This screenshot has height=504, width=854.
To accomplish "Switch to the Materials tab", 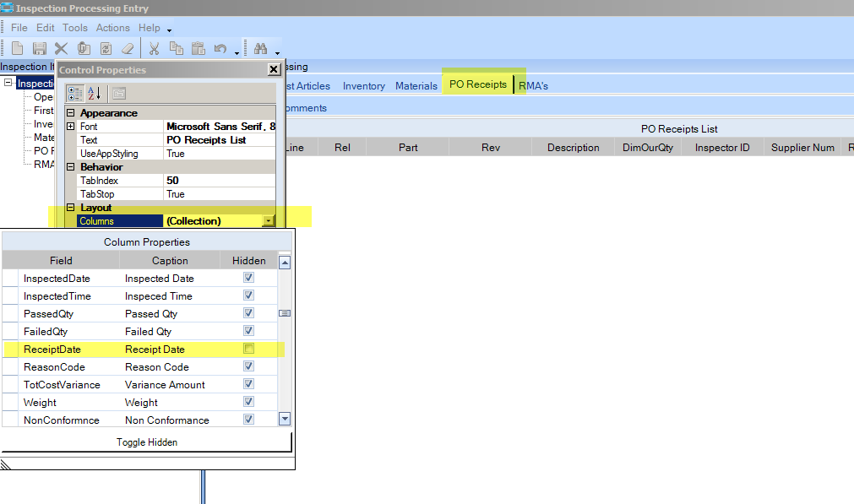I will pyautogui.click(x=416, y=86).
